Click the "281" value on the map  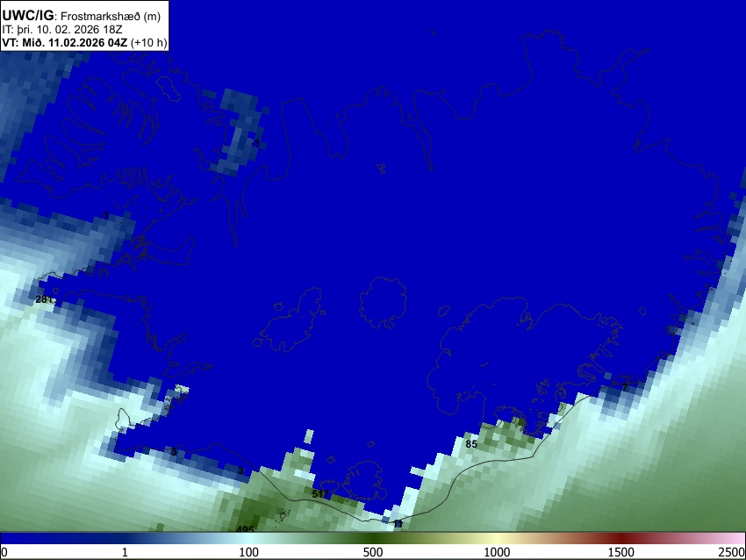click(x=44, y=299)
